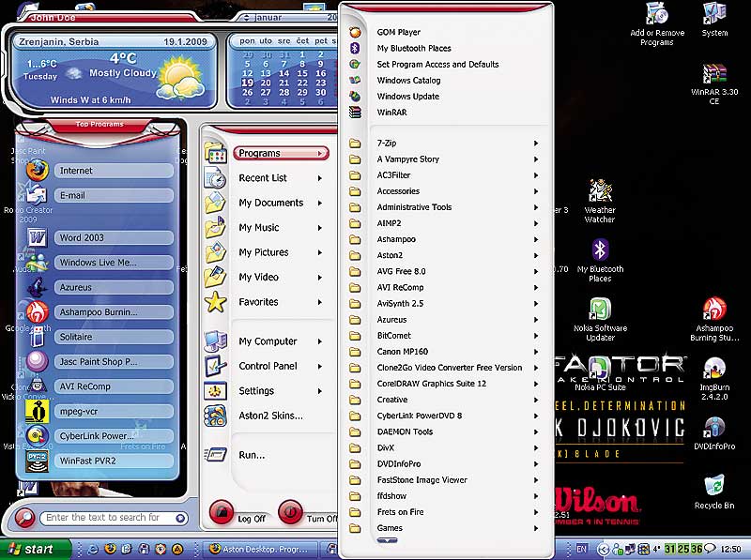The width and height of the screenshot is (751, 560).
Task: Click the Windows start button
Action: coord(35,550)
